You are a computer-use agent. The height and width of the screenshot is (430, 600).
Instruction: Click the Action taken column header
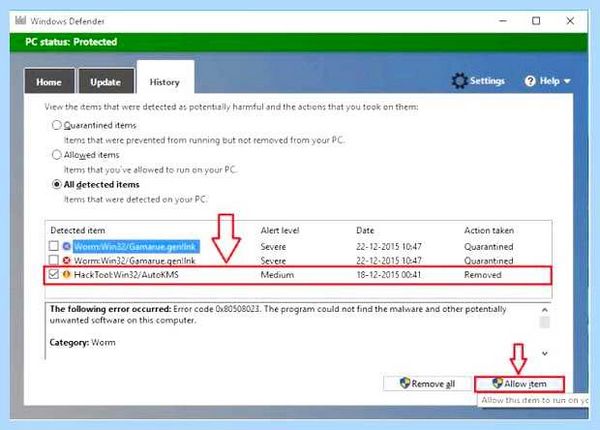pyautogui.click(x=489, y=230)
